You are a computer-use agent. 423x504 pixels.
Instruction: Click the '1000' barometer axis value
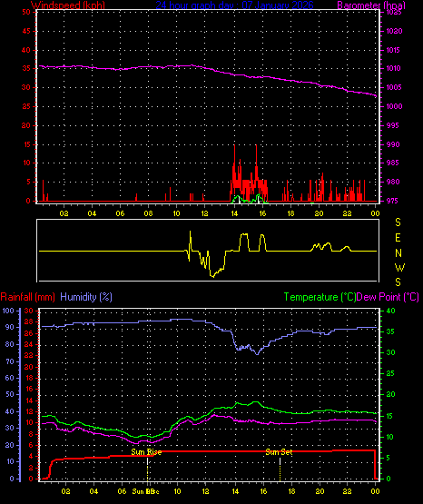394,106
